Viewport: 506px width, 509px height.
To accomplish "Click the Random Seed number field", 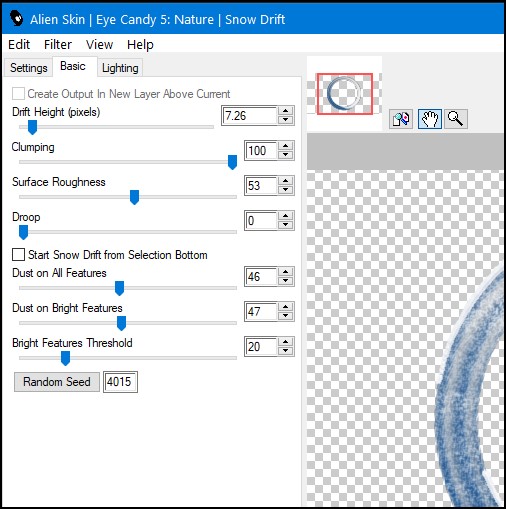I will 120,382.
